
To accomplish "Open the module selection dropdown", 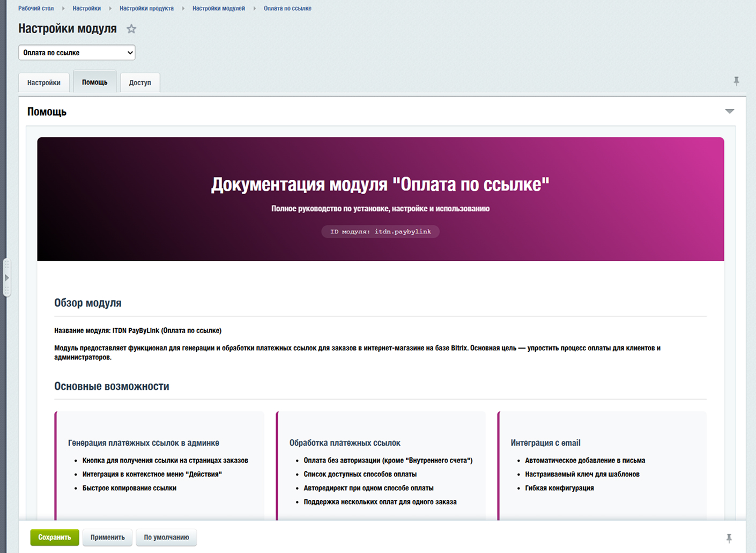I will [76, 53].
